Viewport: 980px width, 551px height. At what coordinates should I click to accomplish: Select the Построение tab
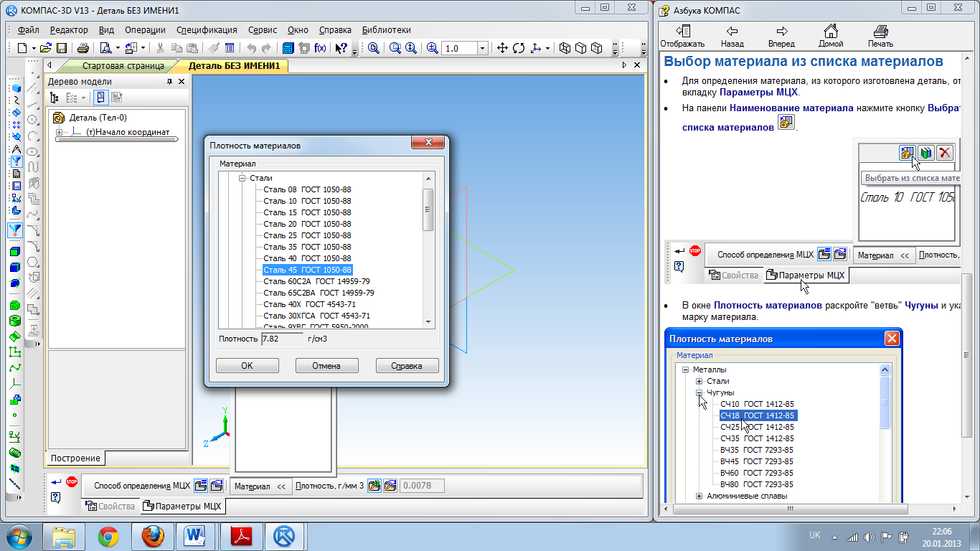pos(75,458)
